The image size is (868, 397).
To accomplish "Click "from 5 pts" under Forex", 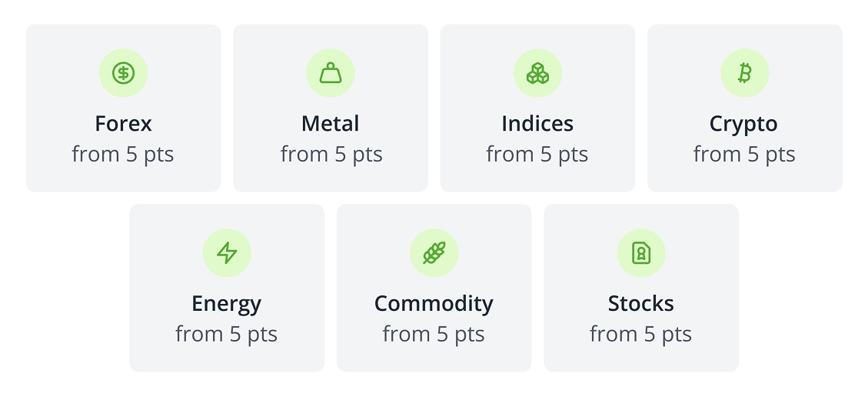I will point(123,155).
